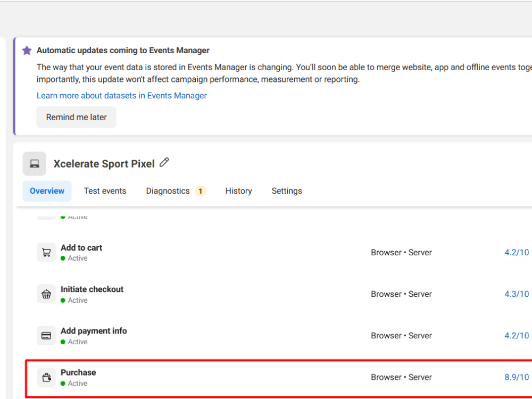Select the credit card icon for Add payment info
Screen dimensions: 532x399
tap(46, 335)
